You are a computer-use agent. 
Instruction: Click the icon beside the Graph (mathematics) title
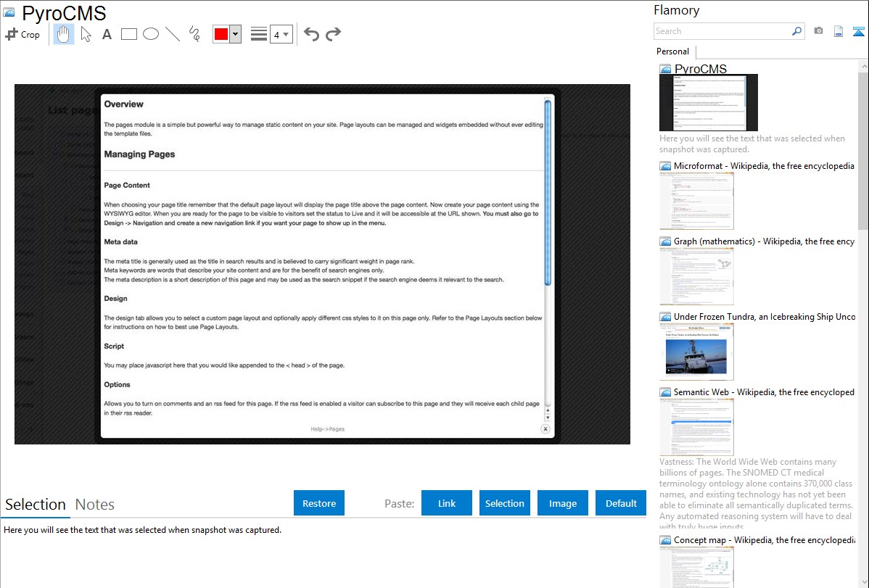pos(666,241)
